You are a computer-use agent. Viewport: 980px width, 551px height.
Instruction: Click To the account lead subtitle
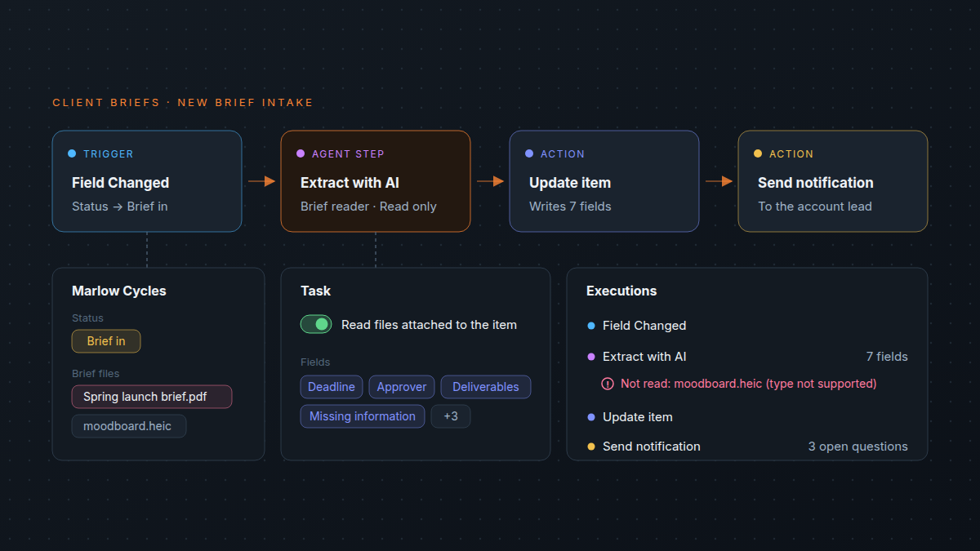815,207
